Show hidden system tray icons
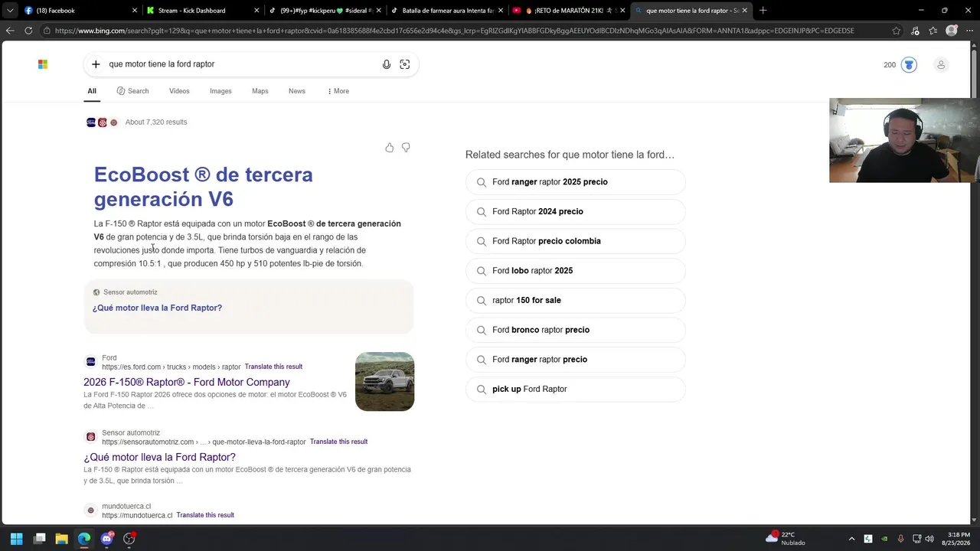This screenshot has height=551, width=980. (851, 539)
